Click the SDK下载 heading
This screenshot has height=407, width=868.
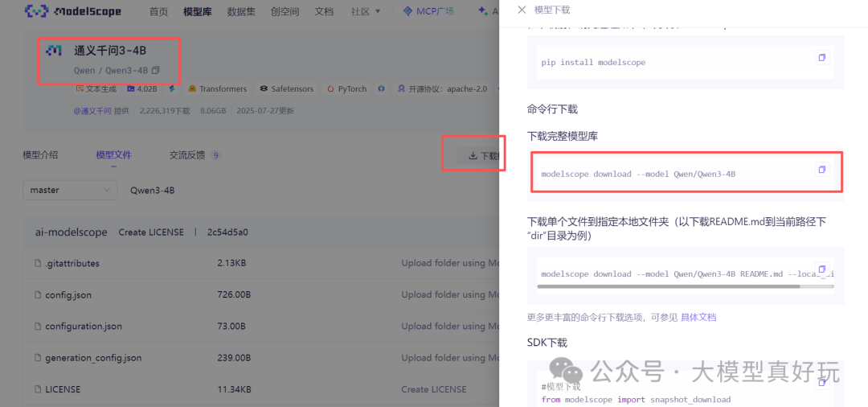click(547, 343)
